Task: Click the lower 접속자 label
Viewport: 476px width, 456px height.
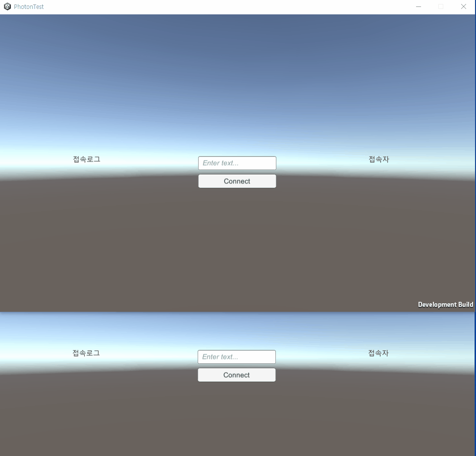Action: [x=378, y=353]
